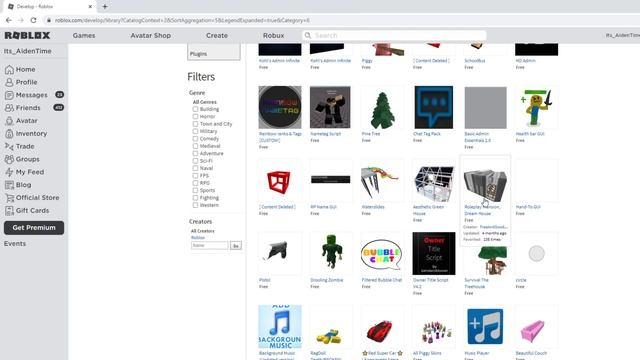This screenshot has width=640, height=360.
Task: Open the Waterslides thumbnail
Action: pyautogui.click(x=382, y=180)
